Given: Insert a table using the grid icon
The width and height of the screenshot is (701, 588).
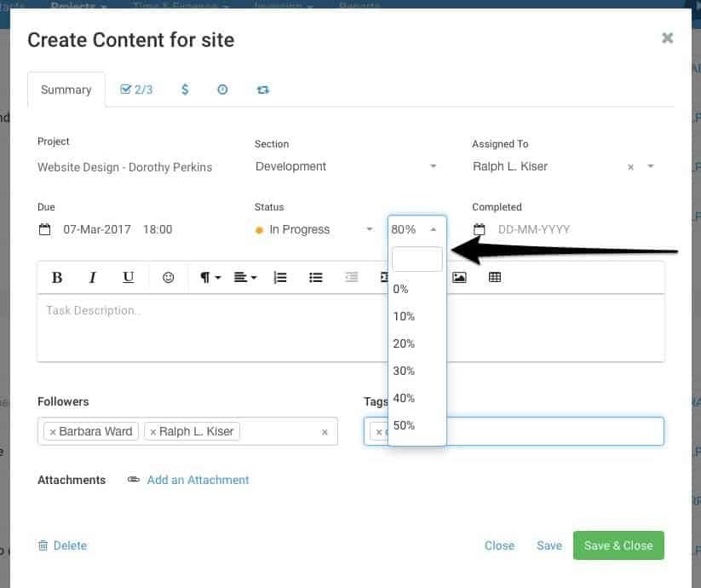Looking at the screenshot, I should coord(495,277).
